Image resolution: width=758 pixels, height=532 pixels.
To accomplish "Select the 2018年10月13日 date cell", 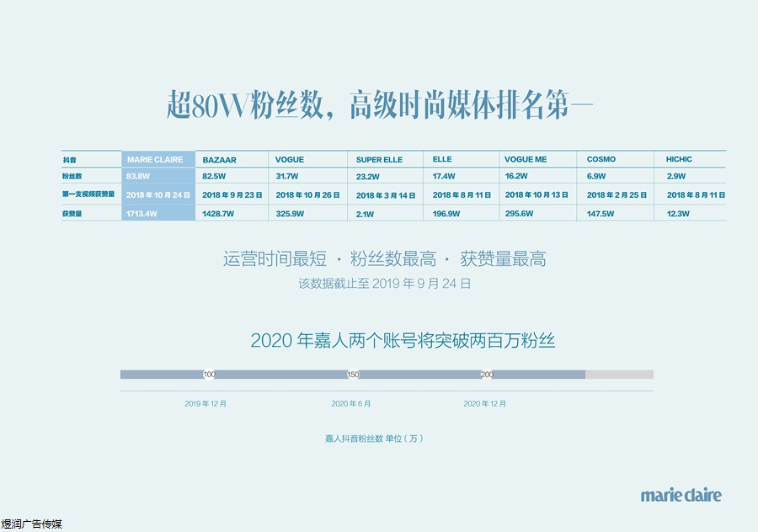I will click(x=536, y=194).
